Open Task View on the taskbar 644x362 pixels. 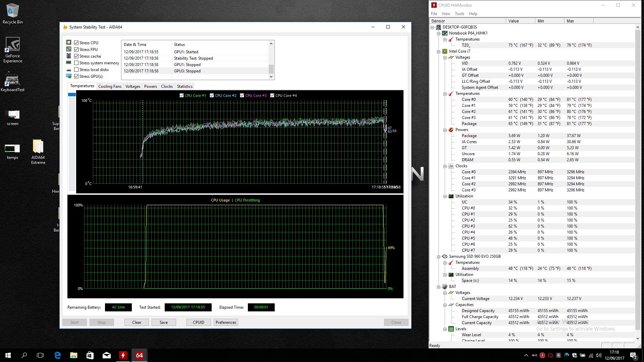40,355
